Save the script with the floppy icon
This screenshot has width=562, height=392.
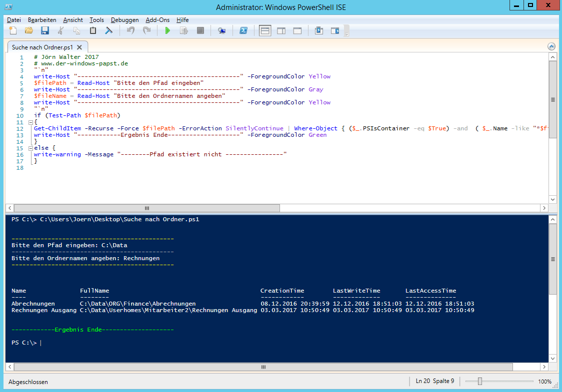click(x=45, y=31)
